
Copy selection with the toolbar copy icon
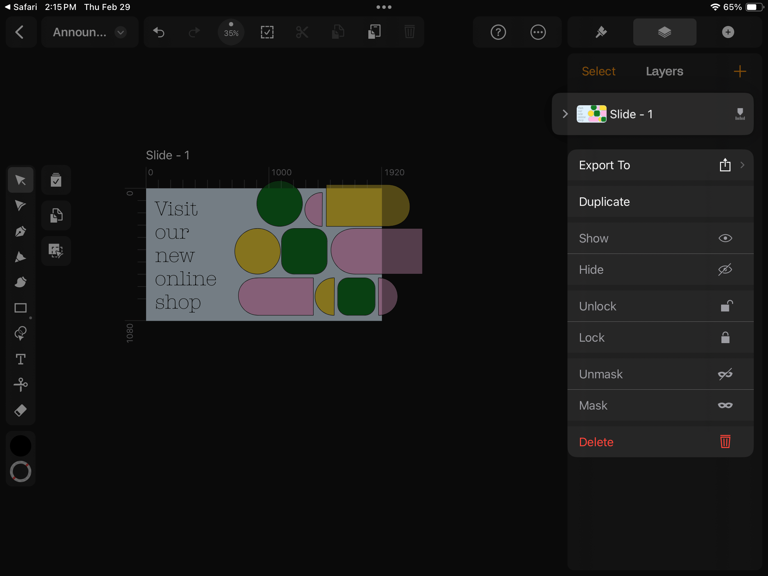pyautogui.click(x=338, y=32)
